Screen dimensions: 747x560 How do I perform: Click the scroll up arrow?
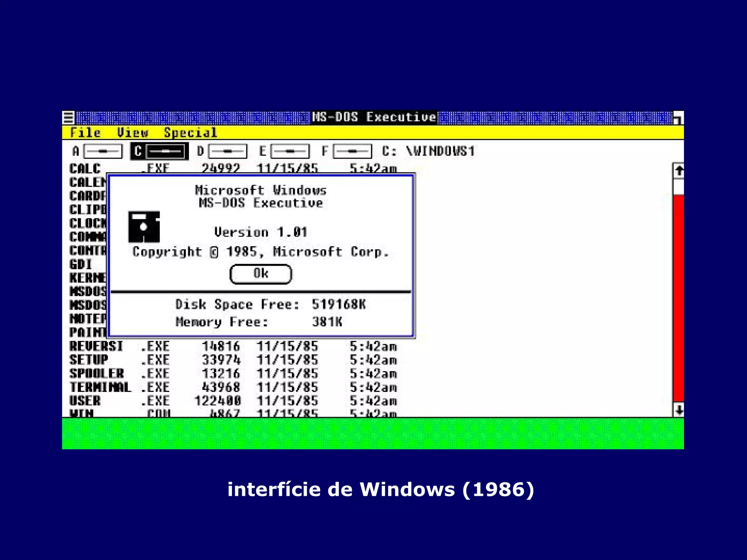pyautogui.click(x=678, y=170)
